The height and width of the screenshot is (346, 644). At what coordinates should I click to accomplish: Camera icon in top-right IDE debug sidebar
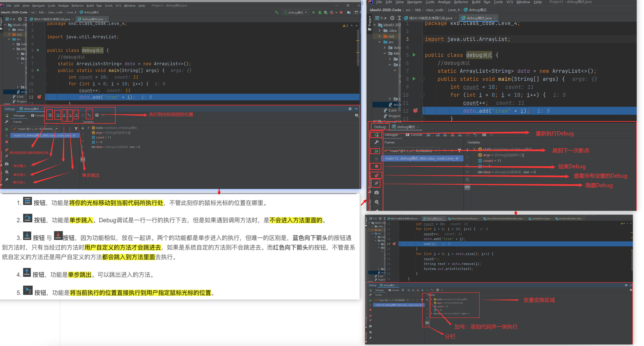[x=376, y=192]
